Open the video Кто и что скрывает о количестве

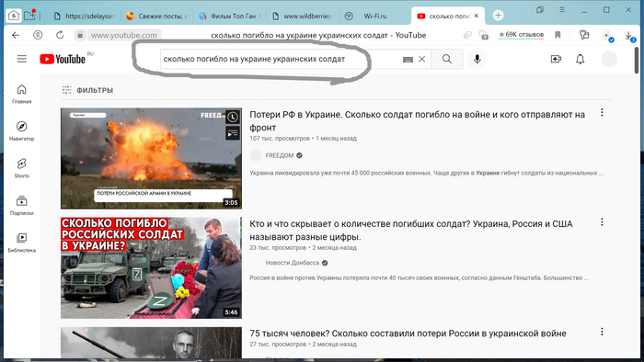411,231
